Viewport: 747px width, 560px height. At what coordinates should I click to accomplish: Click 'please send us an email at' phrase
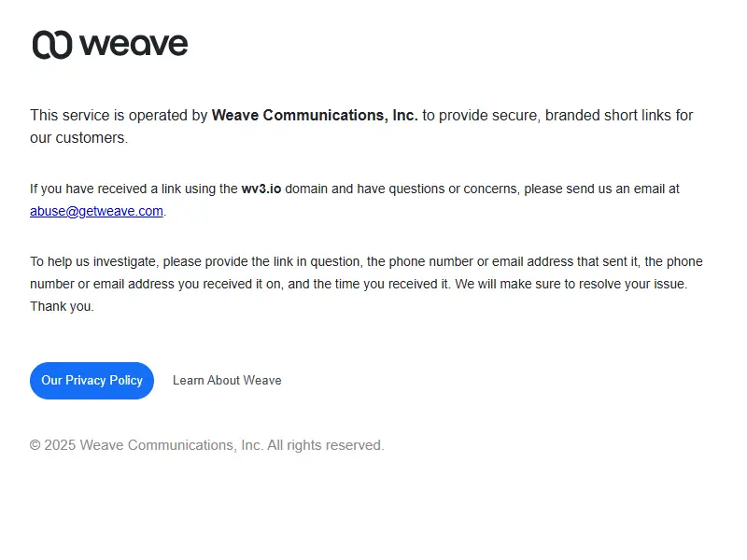(x=601, y=189)
